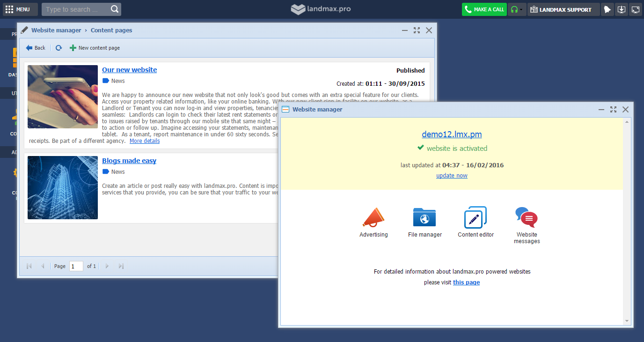Open the File manager folder icon
This screenshot has width=644, height=342.
(x=424, y=218)
